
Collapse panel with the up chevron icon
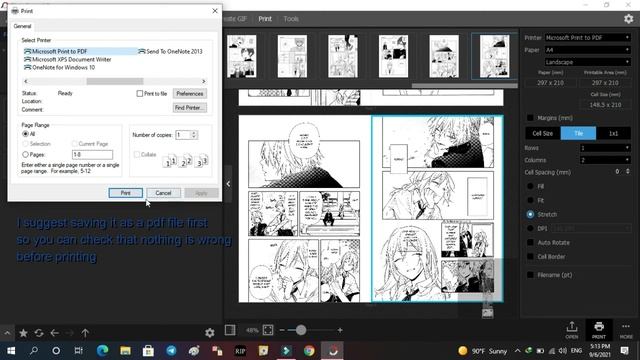(7, 333)
